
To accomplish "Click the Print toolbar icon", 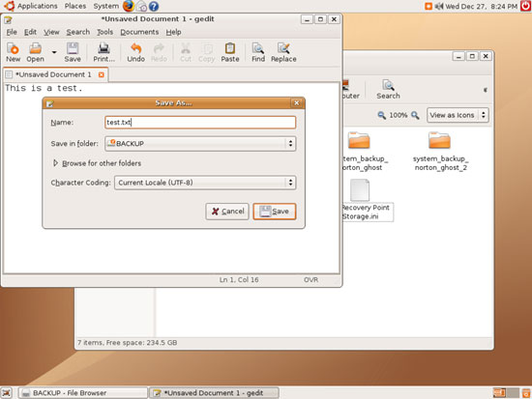I will click(103, 52).
